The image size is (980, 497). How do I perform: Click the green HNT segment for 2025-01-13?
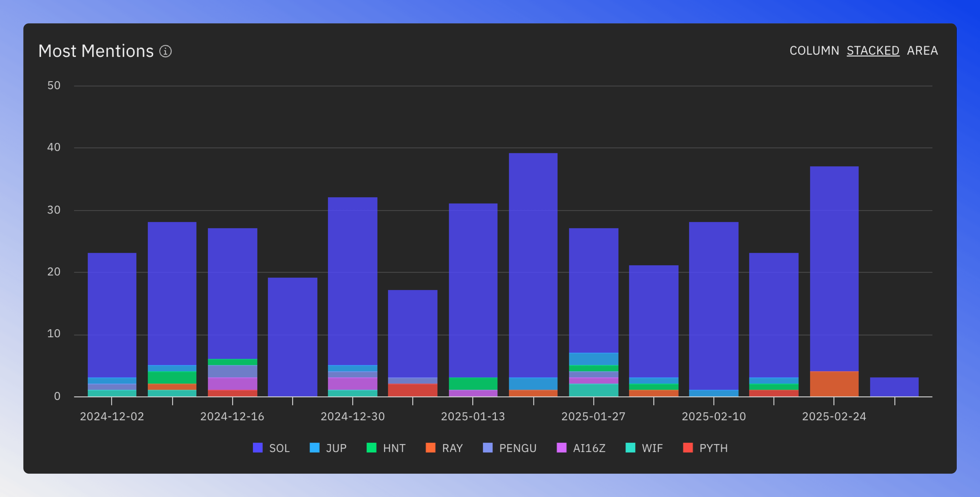tap(473, 384)
